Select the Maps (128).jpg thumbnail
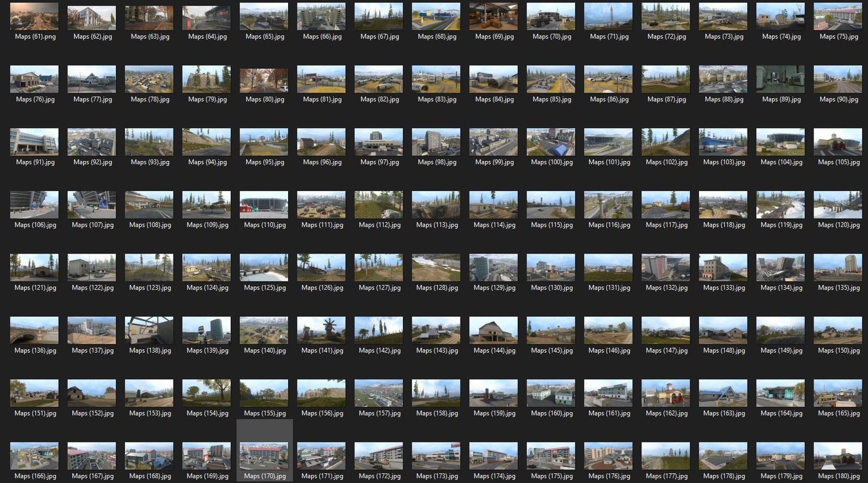 click(436, 268)
